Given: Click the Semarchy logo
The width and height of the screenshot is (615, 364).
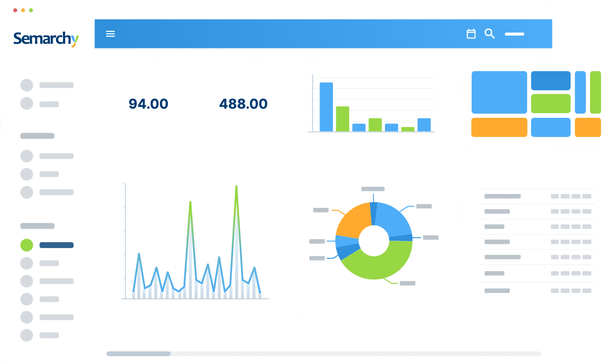Looking at the screenshot, I should coord(46,38).
